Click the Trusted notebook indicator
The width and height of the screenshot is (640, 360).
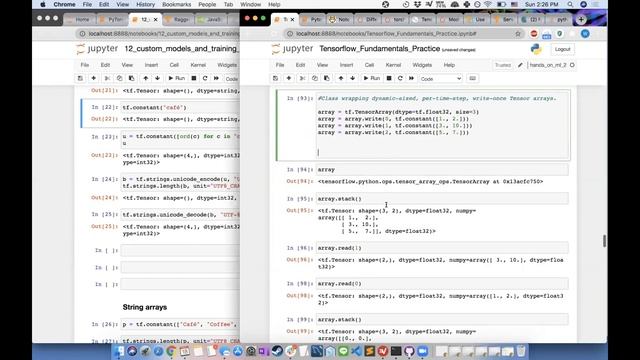[503, 65]
